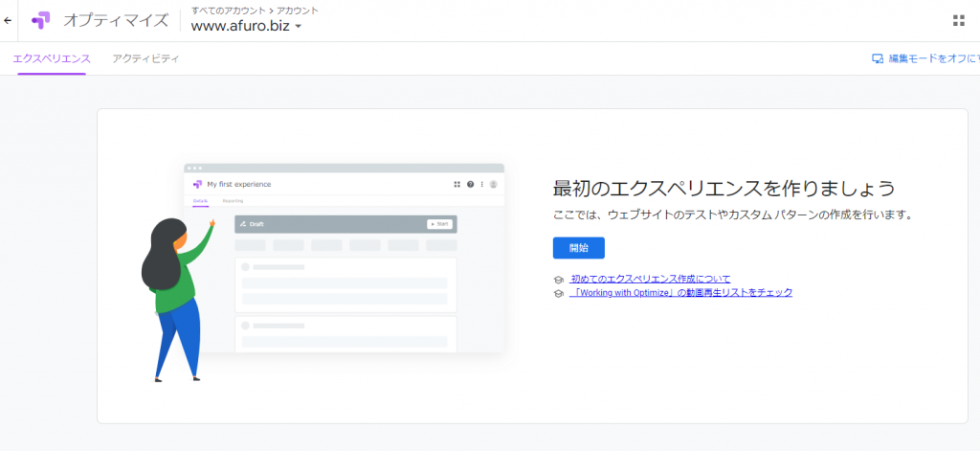980x451 pixels.
Task: Switch to the アクティビティ tab
Action: pyautogui.click(x=145, y=58)
